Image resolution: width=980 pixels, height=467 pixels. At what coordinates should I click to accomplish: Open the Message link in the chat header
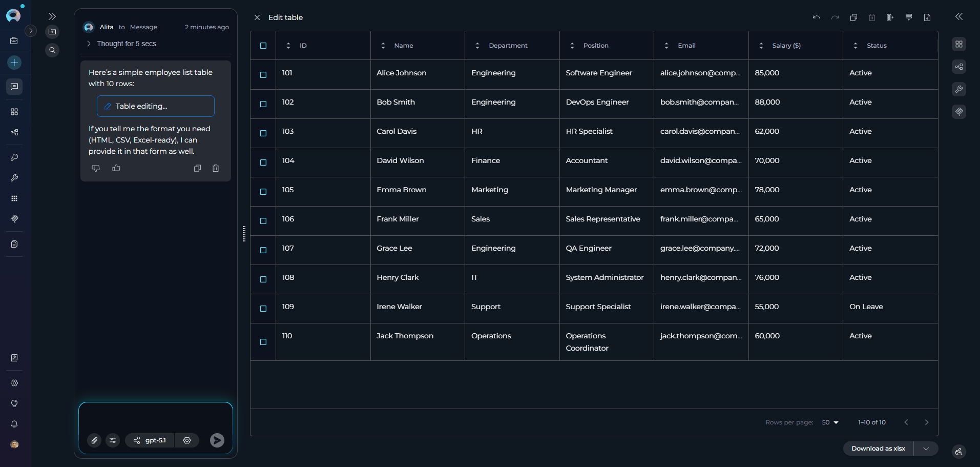143,27
